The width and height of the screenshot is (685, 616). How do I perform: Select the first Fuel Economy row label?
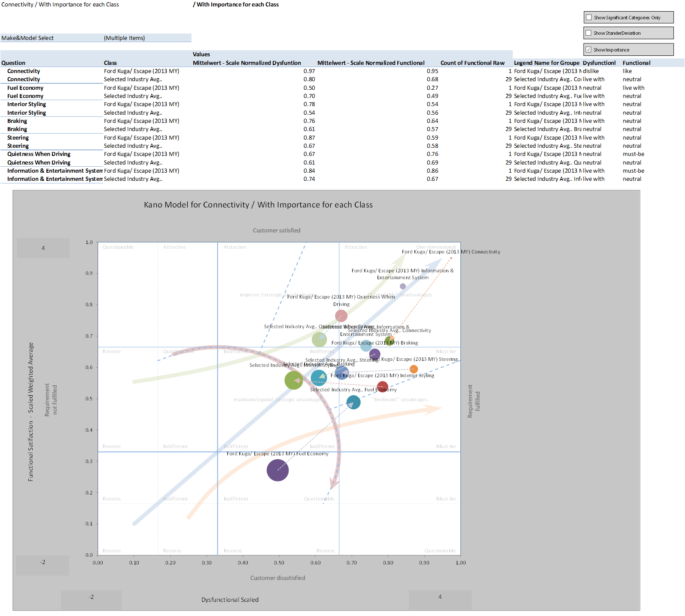pyautogui.click(x=25, y=88)
